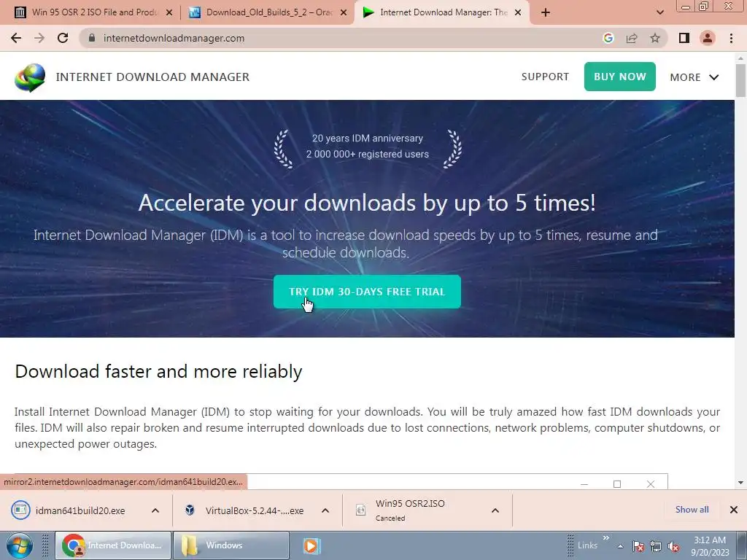Click 'Accelerate your downloads' headline
This screenshot has height=560, width=747.
[367, 203]
